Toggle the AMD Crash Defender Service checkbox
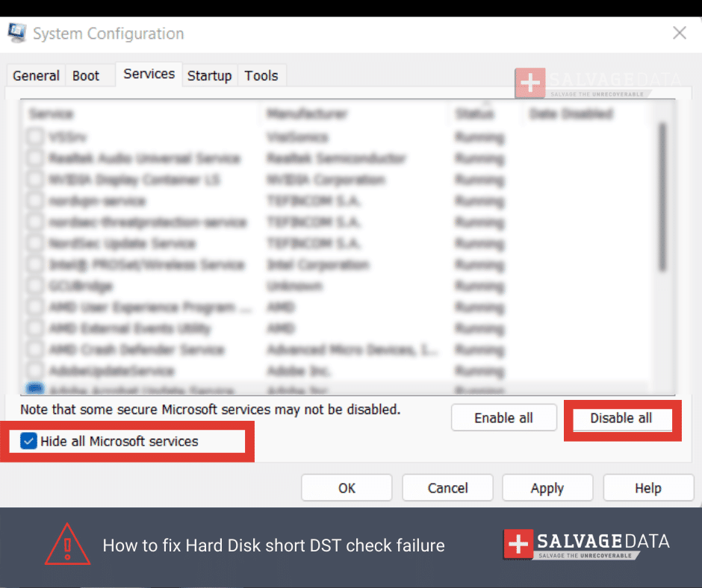 pyautogui.click(x=35, y=349)
